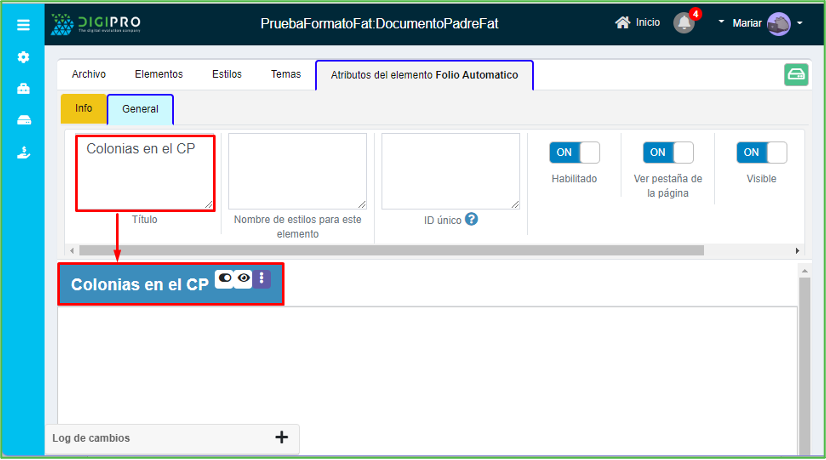Click the toolbox icon in the sidebar
This screenshot has width=826, height=460.
pyautogui.click(x=23, y=89)
